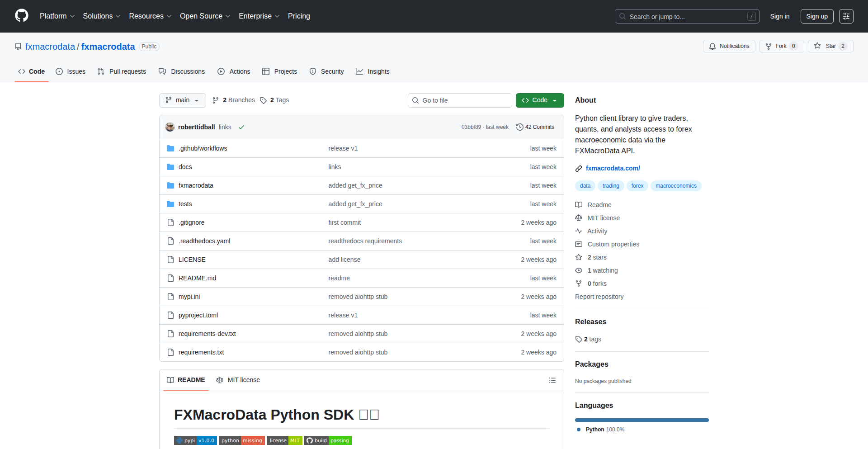The image size is (868, 449).
Task: Open the fxmacrodata.com website link
Action: point(613,168)
